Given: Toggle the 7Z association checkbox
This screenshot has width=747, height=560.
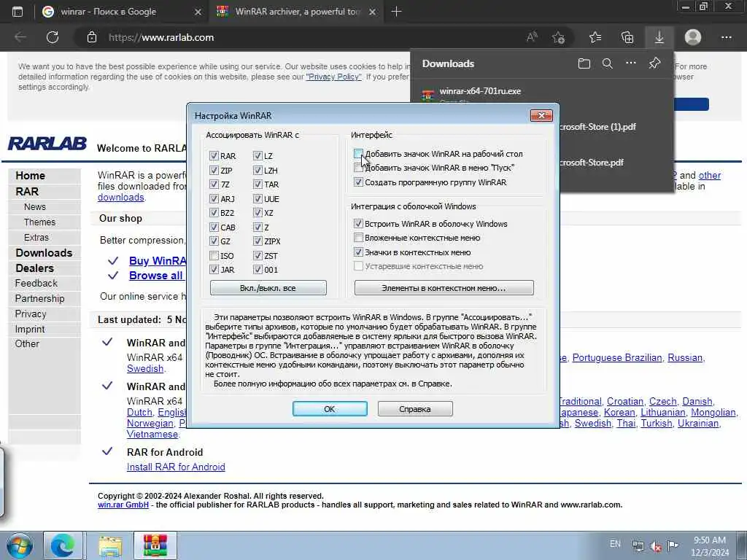Looking at the screenshot, I should coord(214,184).
